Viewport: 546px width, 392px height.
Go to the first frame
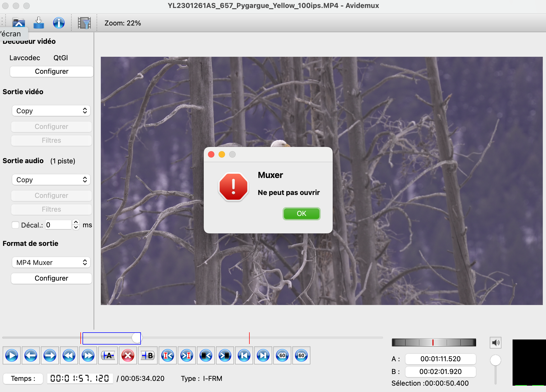(x=244, y=355)
